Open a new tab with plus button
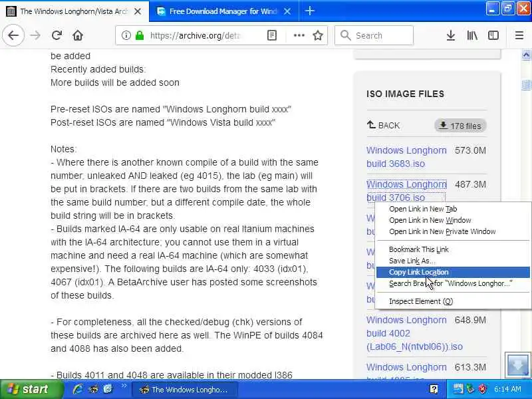The image size is (532, 399). point(309,11)
